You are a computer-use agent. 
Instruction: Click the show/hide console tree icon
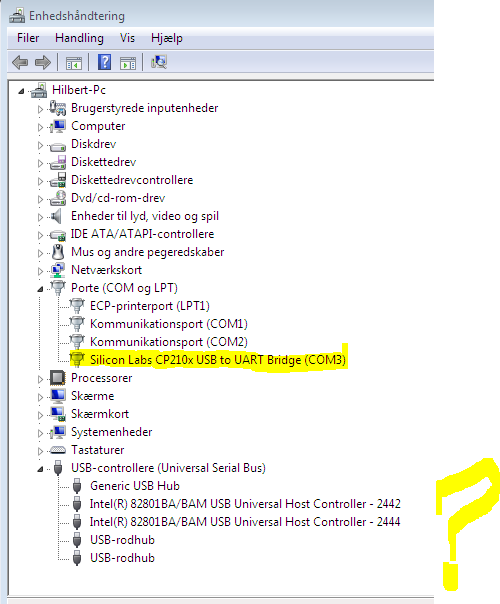pos(74,63)
